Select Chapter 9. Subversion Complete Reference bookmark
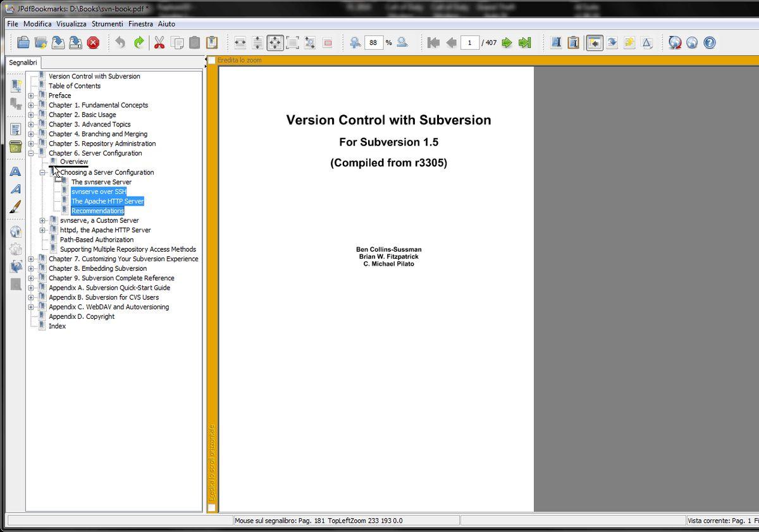This screenshot has height=532, width=759. pyautogui.click(x=111, y=278)
